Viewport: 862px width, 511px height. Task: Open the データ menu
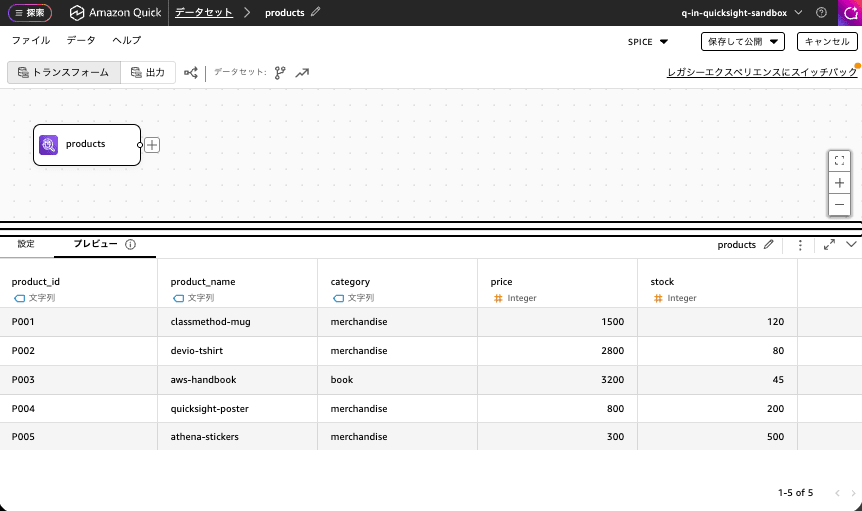(x=81, y=40)
